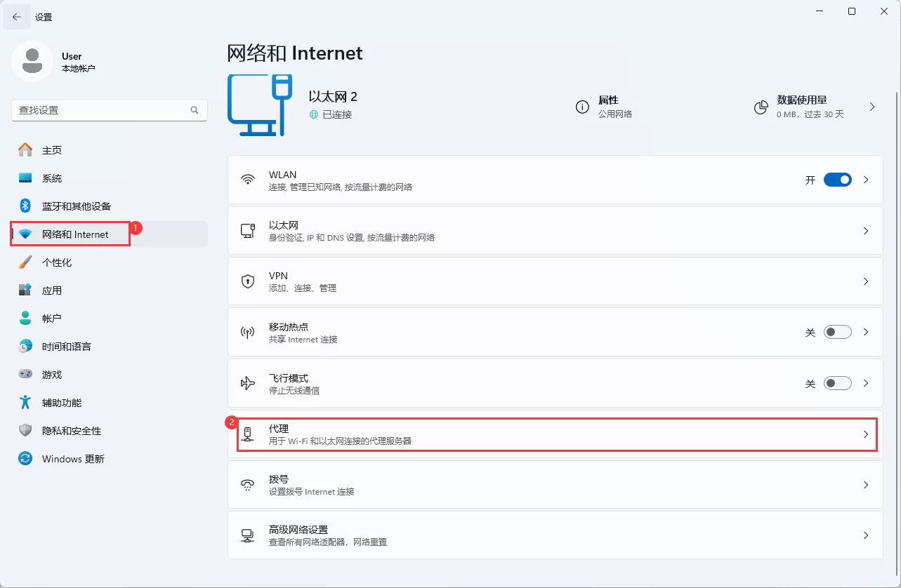
Task: Select the dial-up phone icon
Action: 248,485
